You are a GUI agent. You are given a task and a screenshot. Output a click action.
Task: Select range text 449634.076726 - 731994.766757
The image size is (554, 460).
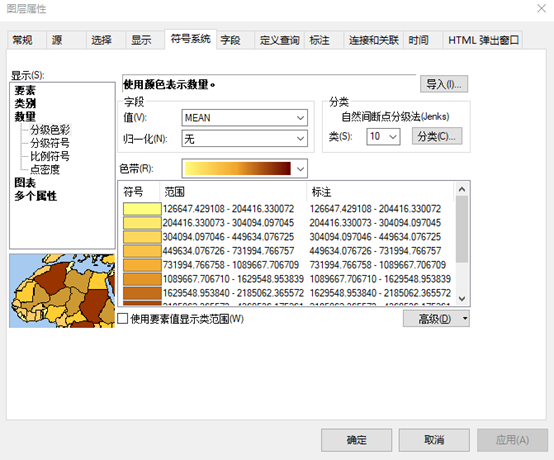(228, 251)
